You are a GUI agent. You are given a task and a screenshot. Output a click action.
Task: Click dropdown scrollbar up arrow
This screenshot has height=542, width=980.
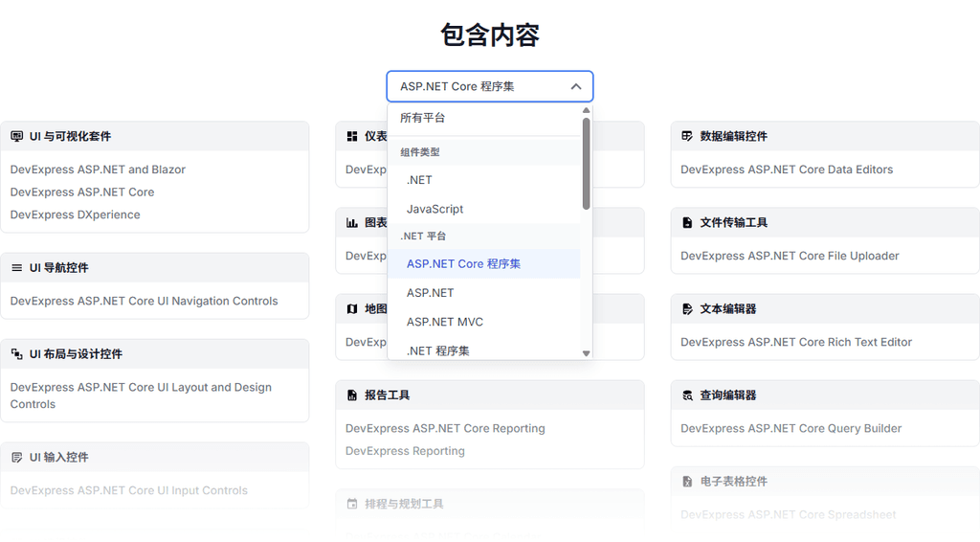pyautogui.click(x=586, y=111)
